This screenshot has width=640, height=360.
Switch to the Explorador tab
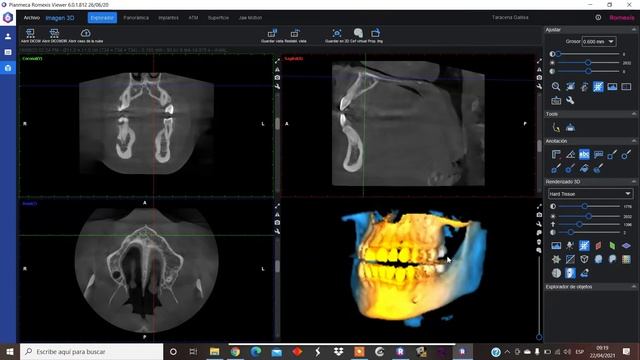(x=102, y=18)
